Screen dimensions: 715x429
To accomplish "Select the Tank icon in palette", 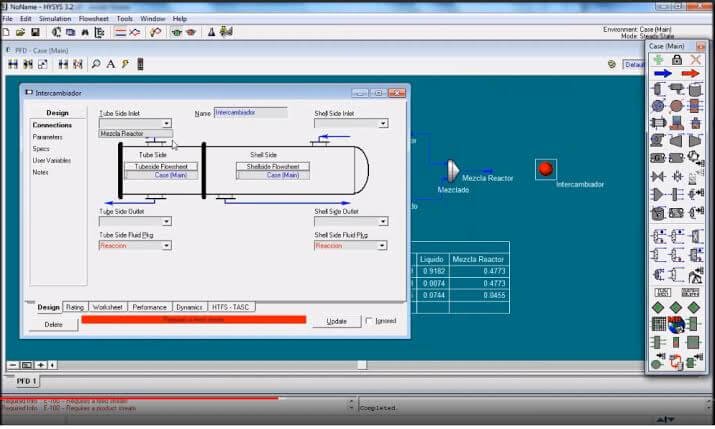I will pos(695,89).
